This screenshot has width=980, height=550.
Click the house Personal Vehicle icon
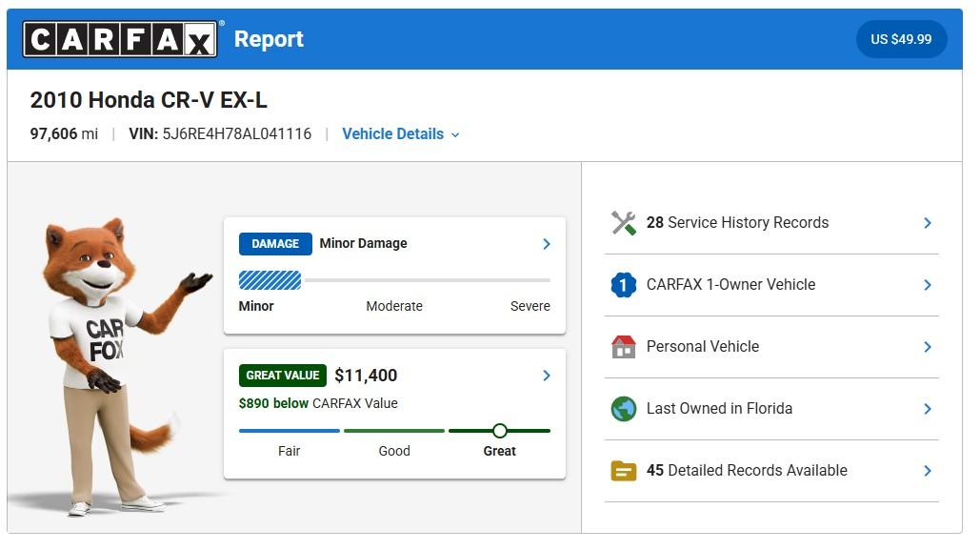click(623, 347)
